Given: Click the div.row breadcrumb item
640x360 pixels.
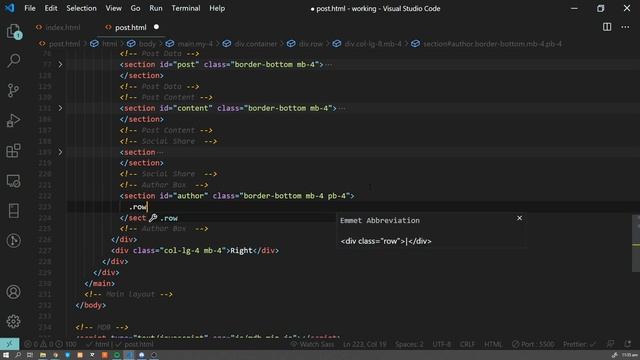Looking at the screenshot, I should tap(311, 44).
